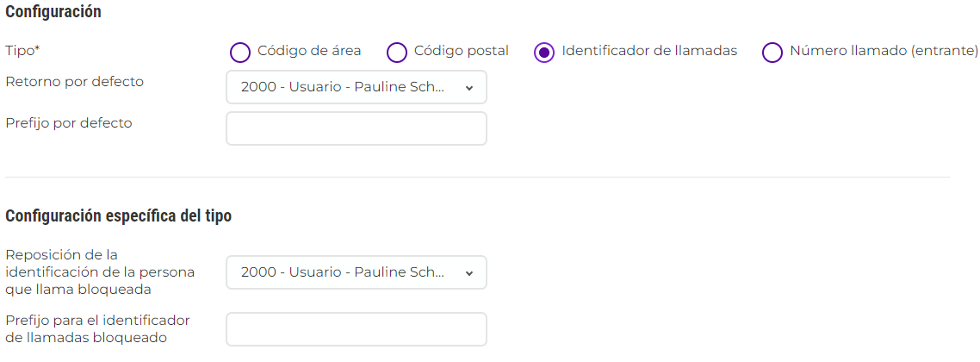The height and width of the screenshot is (362, 980).
Task: Pick the "Número llamado (entrante)" radio circle
Action: pos(772,52)
